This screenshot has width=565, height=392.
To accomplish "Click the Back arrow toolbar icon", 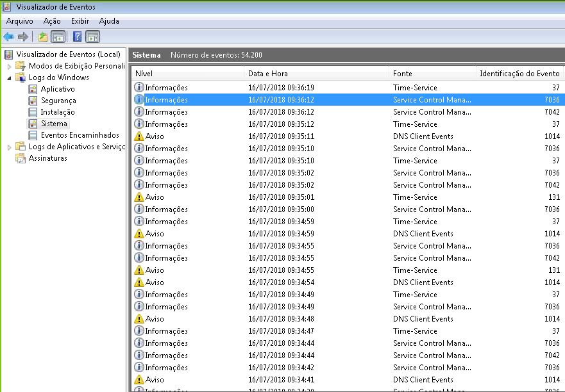I will point(8,37).
